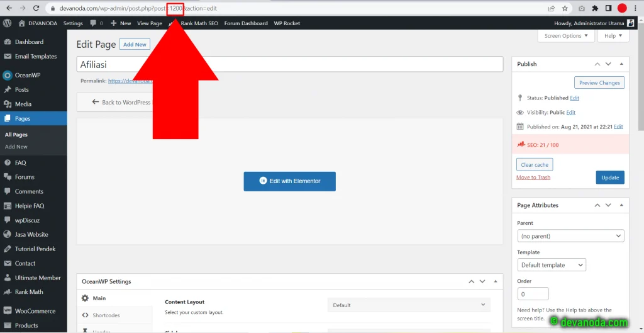Expand Help tab dropdown
The image size is (644, 333).
613,36
